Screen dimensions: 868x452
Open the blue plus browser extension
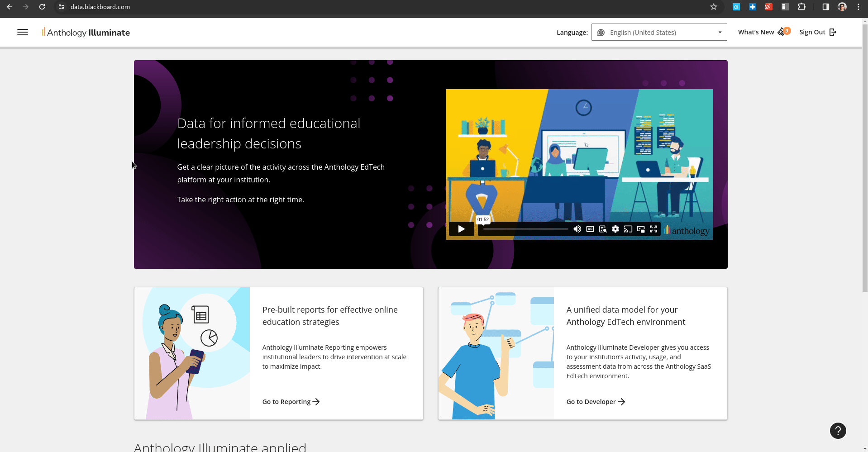(753, 7)
